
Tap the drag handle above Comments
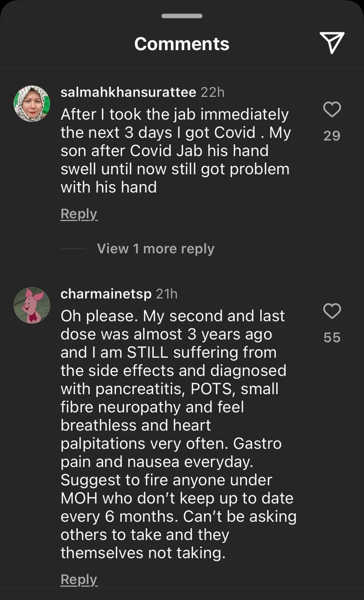tap(182, 16)
